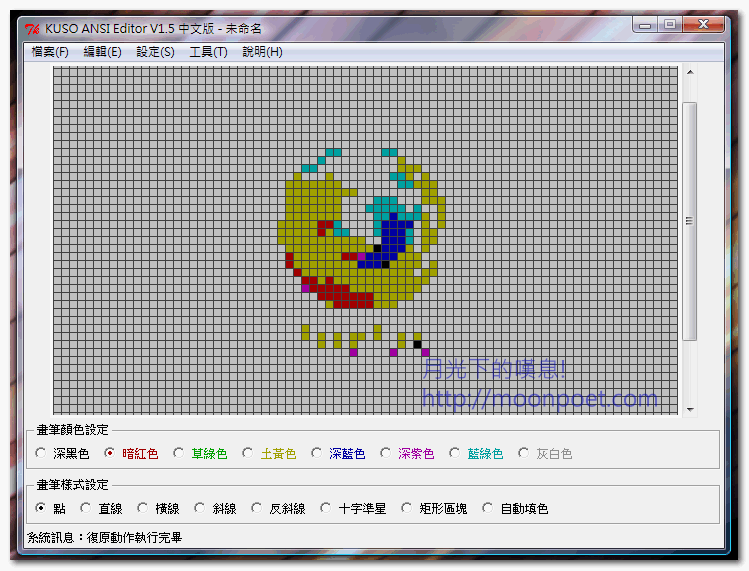Enable the 十字準星 crosshair pen style
The image size is (749, 571).
point(326,508)
